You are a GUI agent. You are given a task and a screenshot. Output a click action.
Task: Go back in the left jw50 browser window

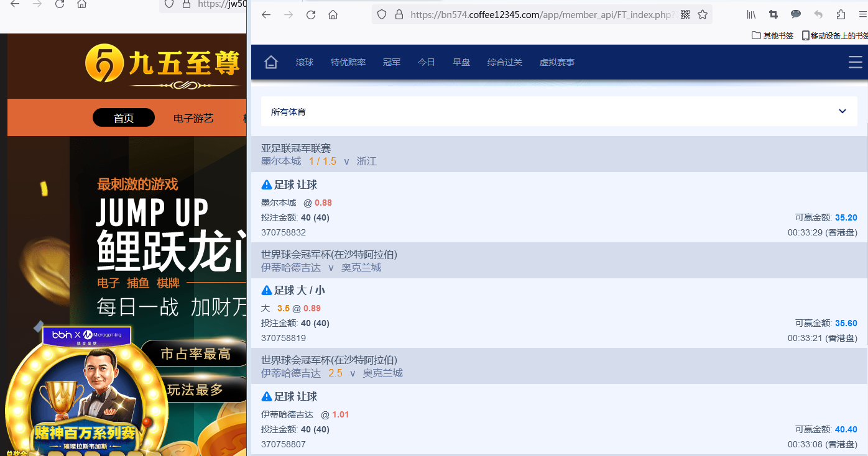pyautogui.click(x=15, y=4)
